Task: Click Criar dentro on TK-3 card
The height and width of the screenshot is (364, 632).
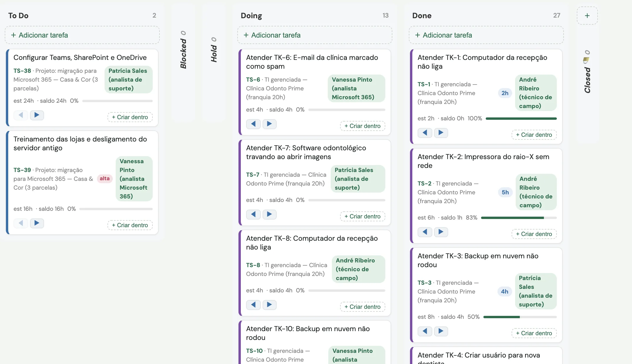Action: 534,333
